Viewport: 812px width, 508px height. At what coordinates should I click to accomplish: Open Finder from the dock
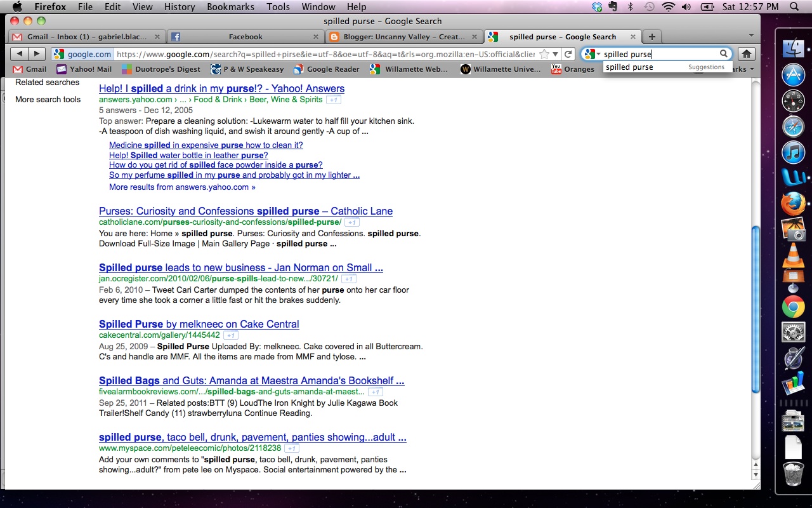(793, 50)
